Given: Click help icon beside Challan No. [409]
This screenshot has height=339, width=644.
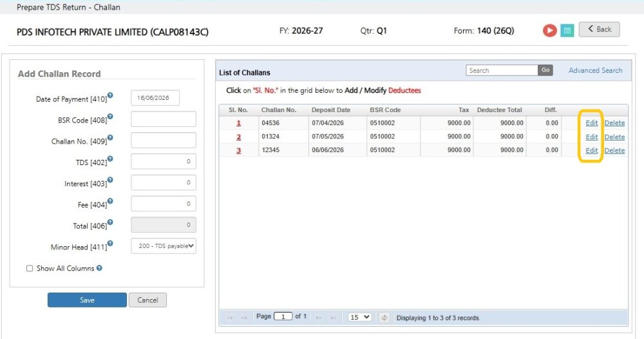Looking at the screenshot, I should (110, 138).
